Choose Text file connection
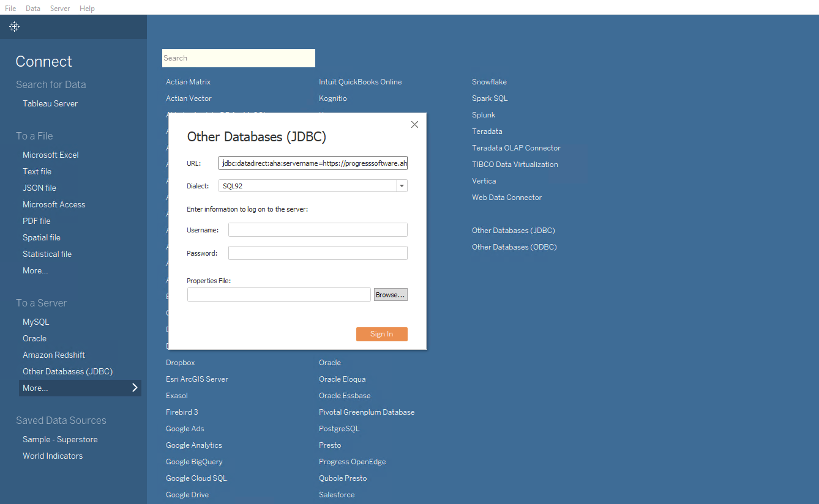Screen dimensions: 819x504 point(37,171)
